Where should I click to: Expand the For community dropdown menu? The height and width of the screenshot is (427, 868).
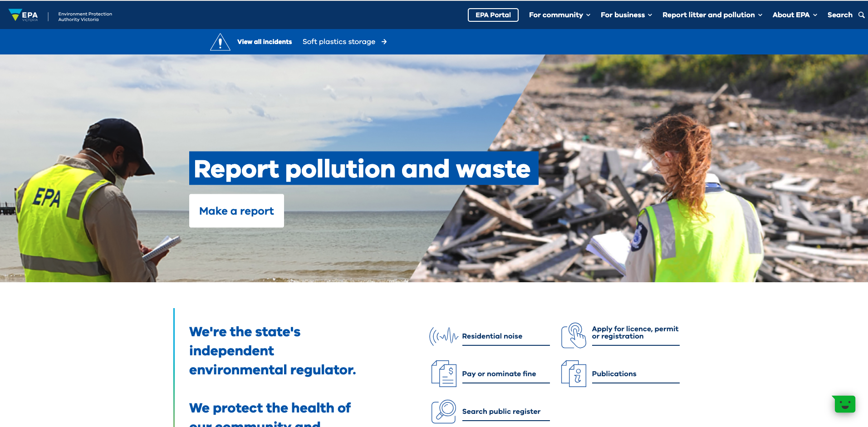pyautogui.click(x=559, y=15)
